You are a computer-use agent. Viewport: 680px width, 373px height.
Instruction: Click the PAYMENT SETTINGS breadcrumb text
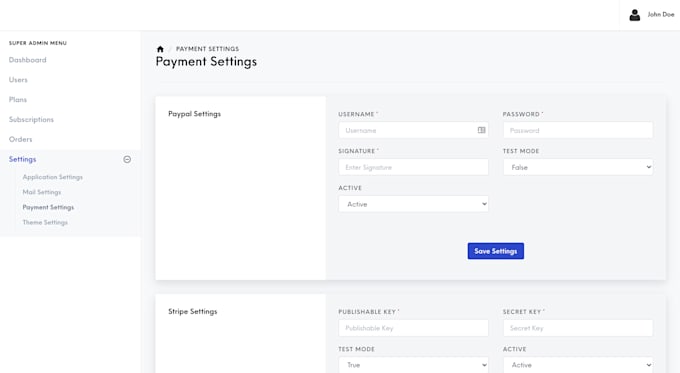207,49
